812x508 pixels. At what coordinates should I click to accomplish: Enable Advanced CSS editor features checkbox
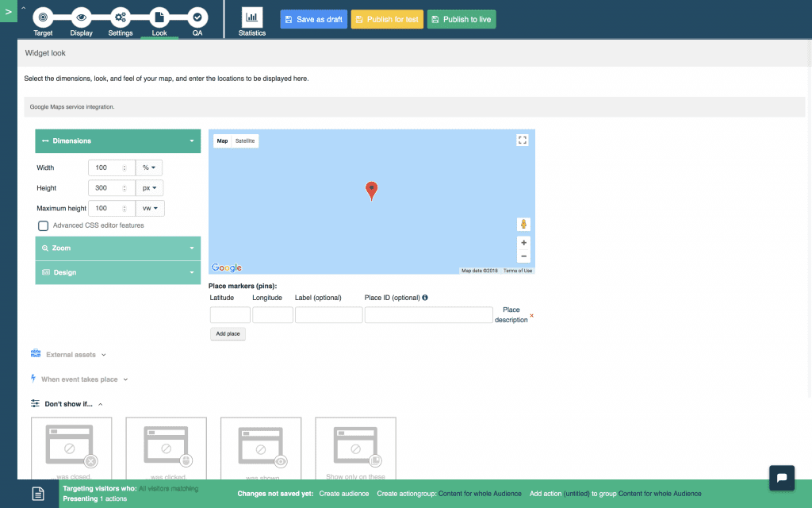coord(44,226)
